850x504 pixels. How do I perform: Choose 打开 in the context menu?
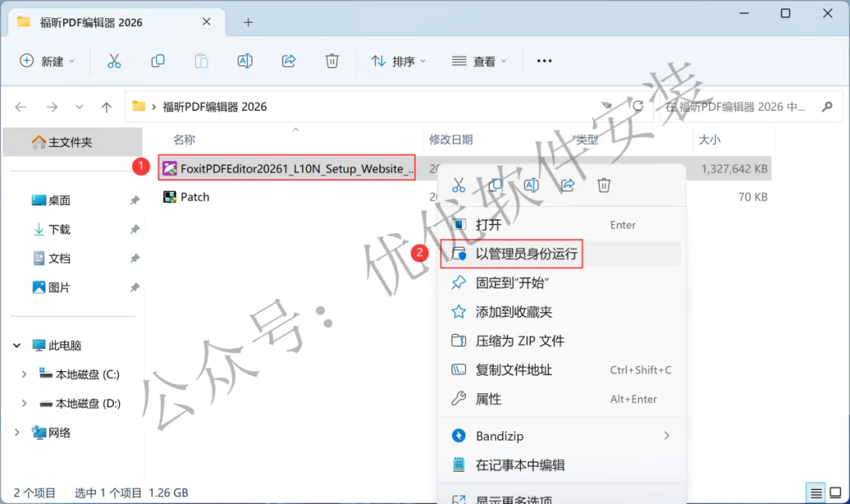pyautogui.click(x=561, y=225)
